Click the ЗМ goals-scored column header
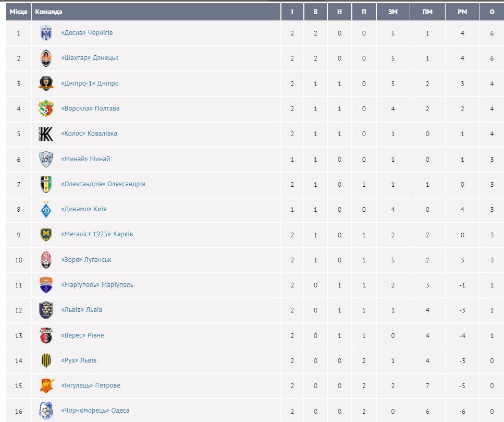The image size is (504, 422). tap(393, 11)
